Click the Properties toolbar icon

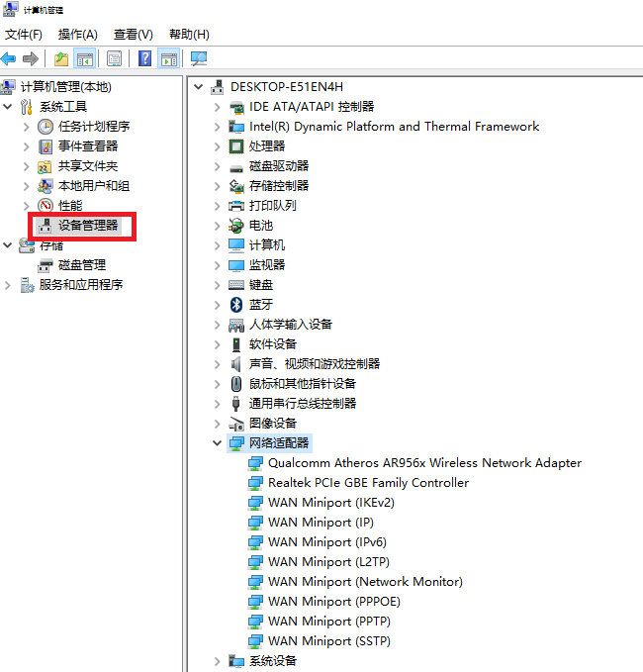pyautogui.click(x=115, y=58)
